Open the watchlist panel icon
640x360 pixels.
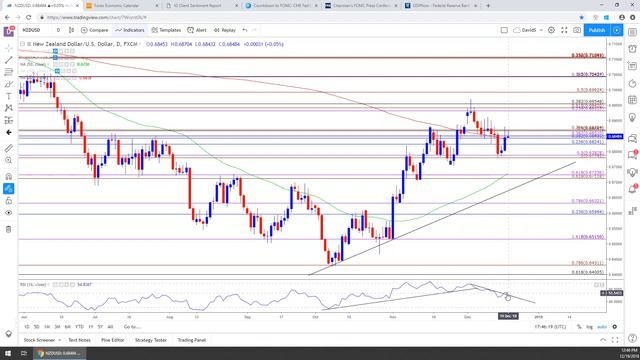632,32
